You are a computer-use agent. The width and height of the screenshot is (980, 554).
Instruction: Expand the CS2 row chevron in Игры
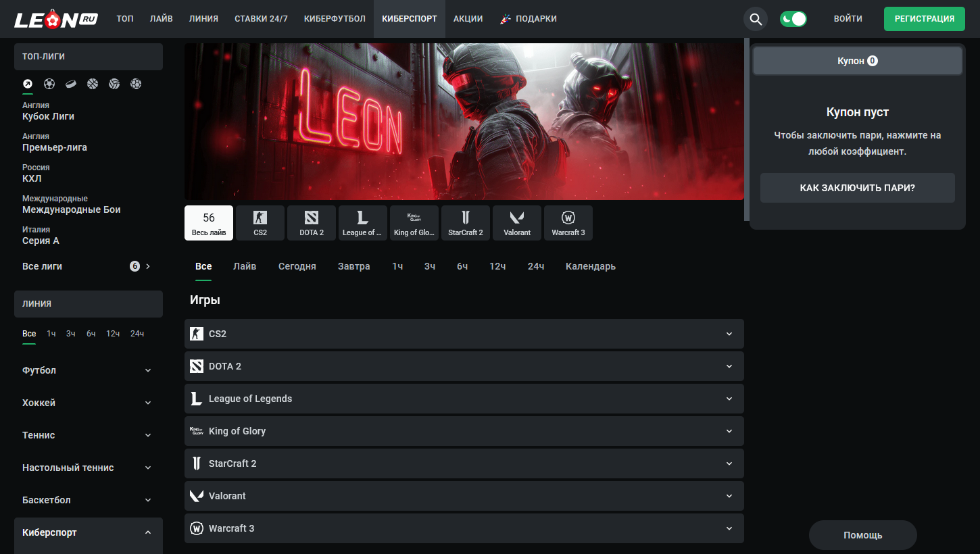(729, 334)
